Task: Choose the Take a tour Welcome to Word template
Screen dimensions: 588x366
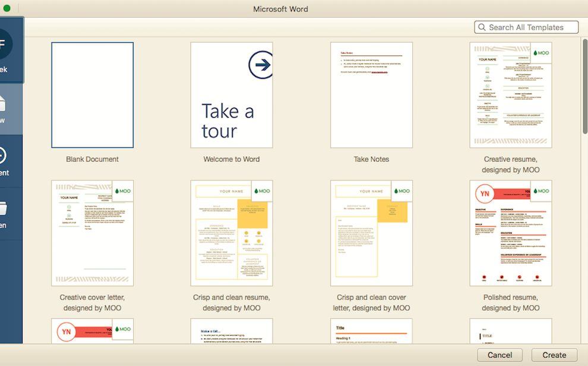Action: tap(232, 95)
